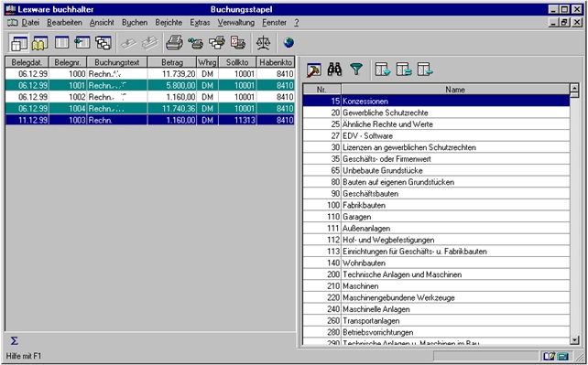This screenshot has width=588, height=365.
Task: Open the Fenster menu
Action: (274, 23)
